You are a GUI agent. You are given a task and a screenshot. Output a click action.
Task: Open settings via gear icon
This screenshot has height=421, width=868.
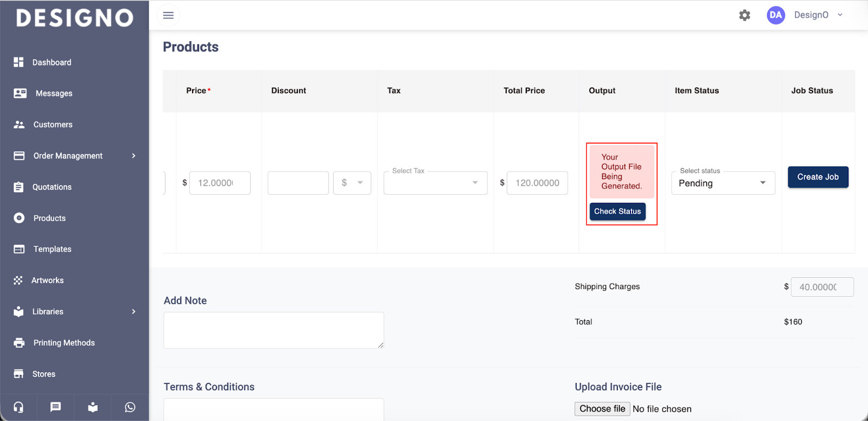(744, 15)
